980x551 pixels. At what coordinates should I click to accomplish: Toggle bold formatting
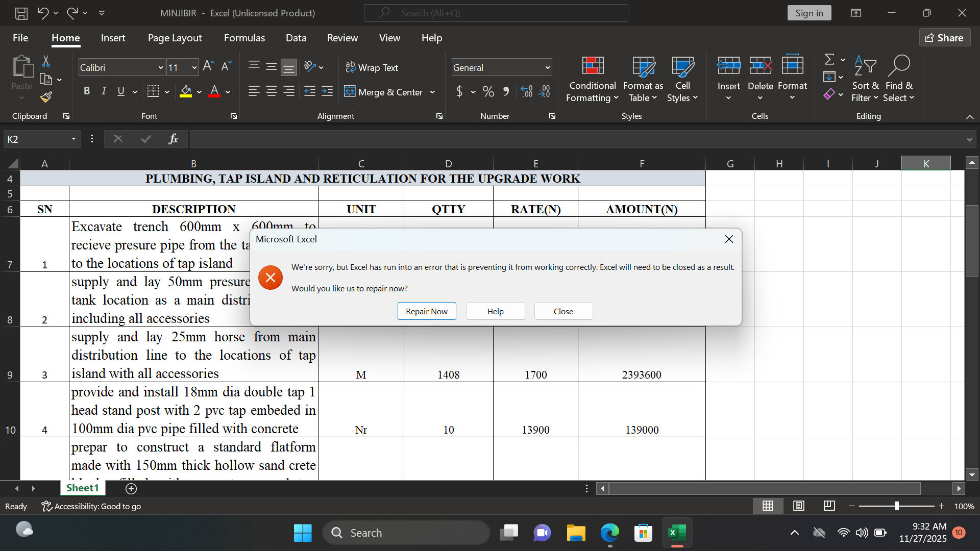86,91
